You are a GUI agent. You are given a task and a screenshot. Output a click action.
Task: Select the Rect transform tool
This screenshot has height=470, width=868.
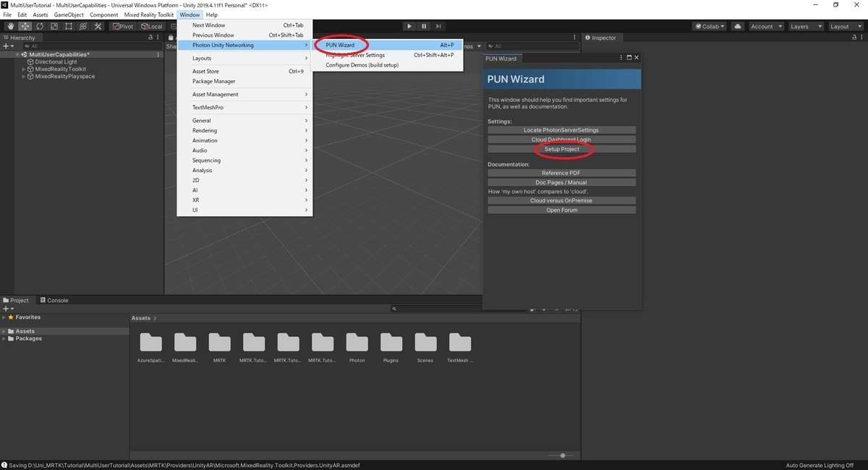tap(68, 26)
